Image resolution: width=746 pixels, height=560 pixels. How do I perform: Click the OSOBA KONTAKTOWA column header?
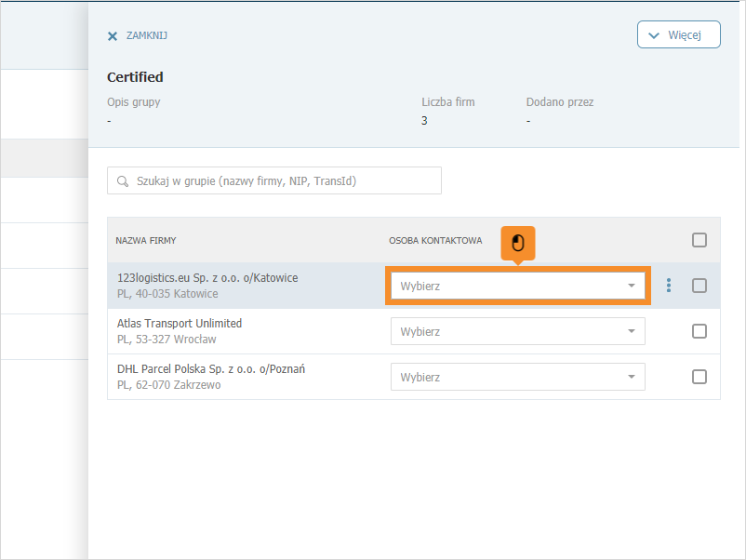(435, 241)
